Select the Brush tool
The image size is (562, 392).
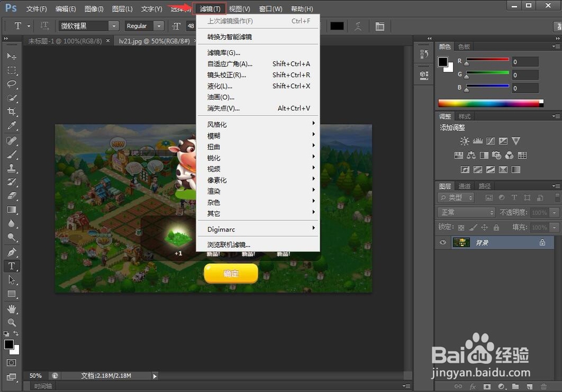(11, 154)
